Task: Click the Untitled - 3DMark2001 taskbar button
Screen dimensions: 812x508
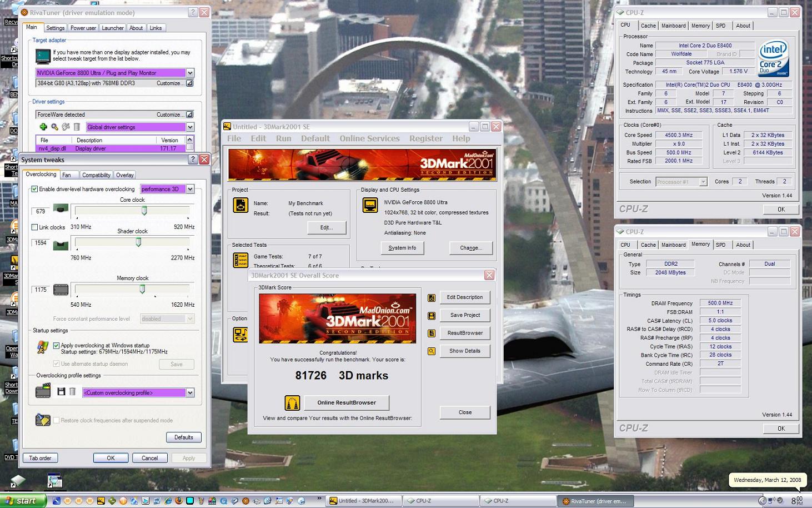Action: pyautogui.click(x=362, y=501)
